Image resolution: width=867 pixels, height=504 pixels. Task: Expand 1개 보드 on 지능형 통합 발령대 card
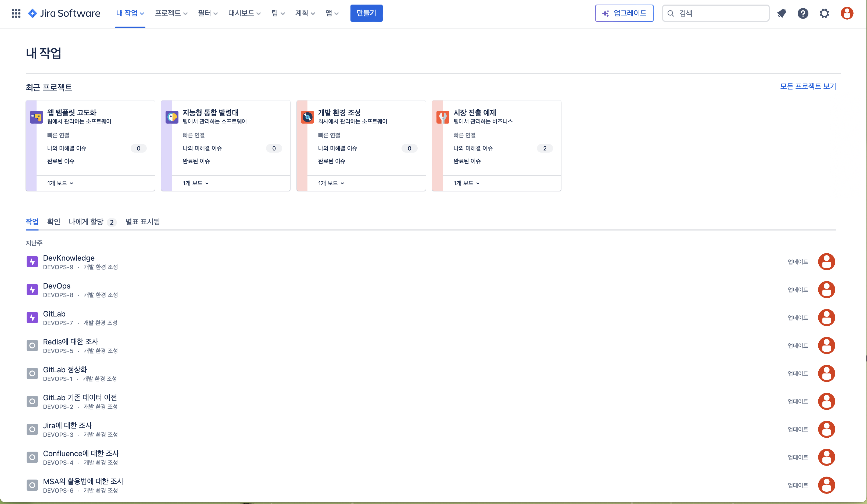pos(196,183)
